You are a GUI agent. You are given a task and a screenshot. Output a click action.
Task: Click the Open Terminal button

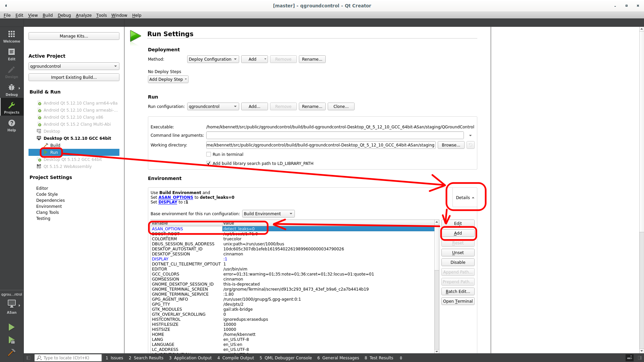[x=458, y=301]
